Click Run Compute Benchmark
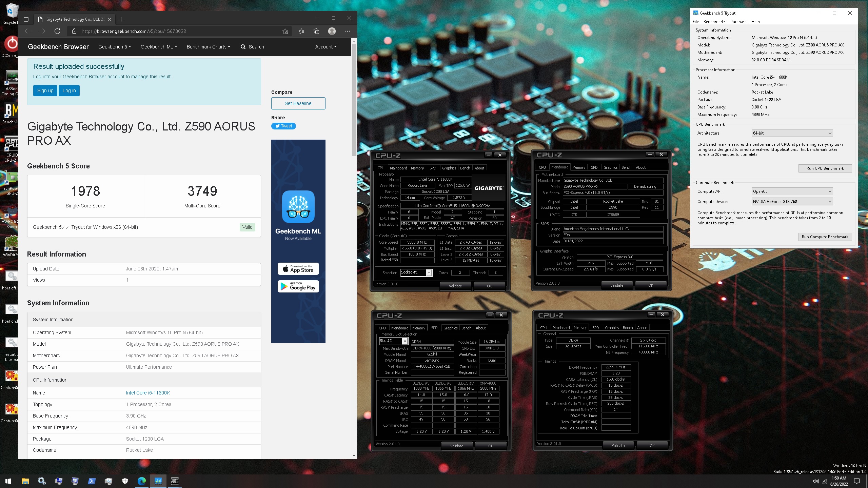The image size is (868, 488). tap(825, 237)
